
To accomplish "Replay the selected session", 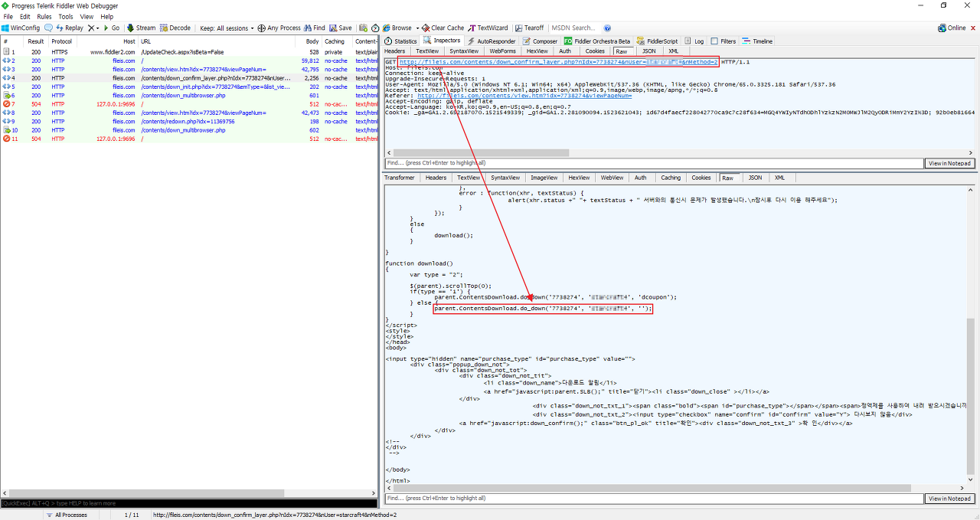I will (x=70, y=28).
